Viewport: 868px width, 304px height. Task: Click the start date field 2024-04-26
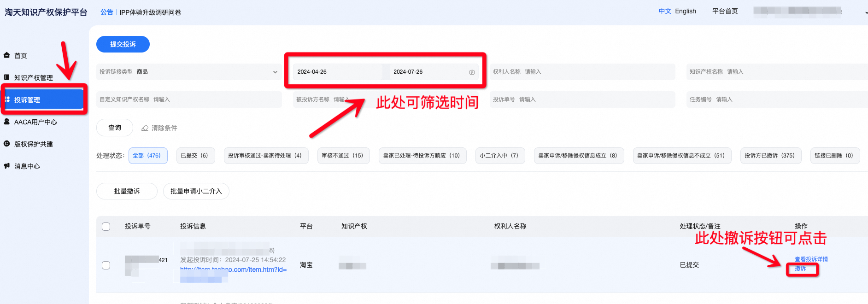click(x=338, y=72)
